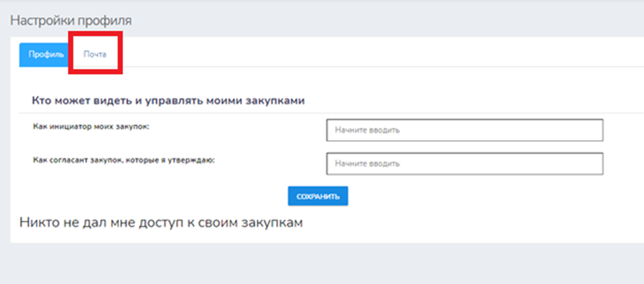
Task: Click the 'Как инициатор моих закупок:' label
Action: click(91, 126)
